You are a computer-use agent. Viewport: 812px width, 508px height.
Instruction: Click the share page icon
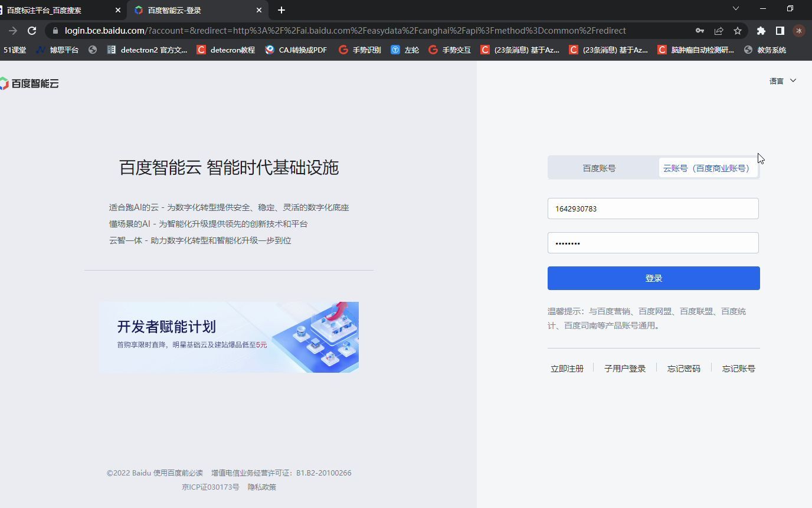[719, 31]
